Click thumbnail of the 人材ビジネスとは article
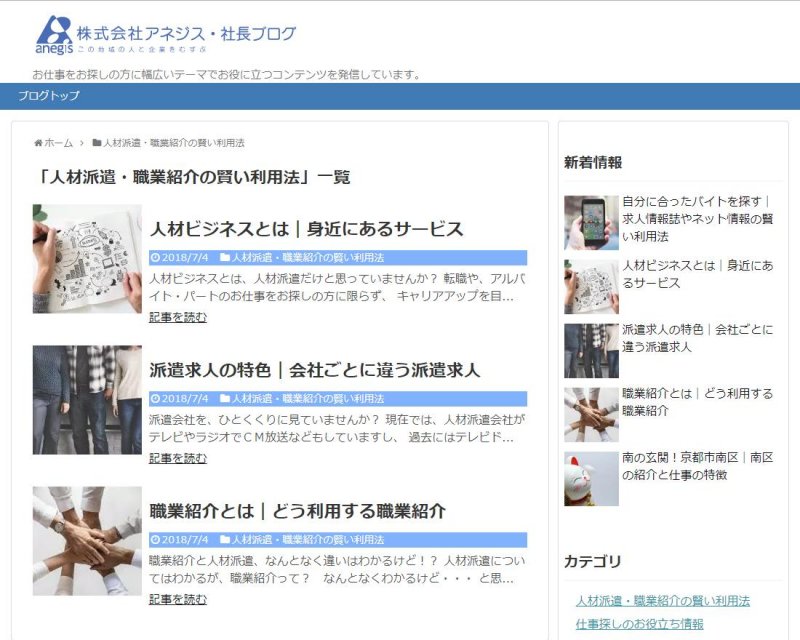Image resolution: width=800 pixels, height=640 pixels. click(x=87, y=259)
